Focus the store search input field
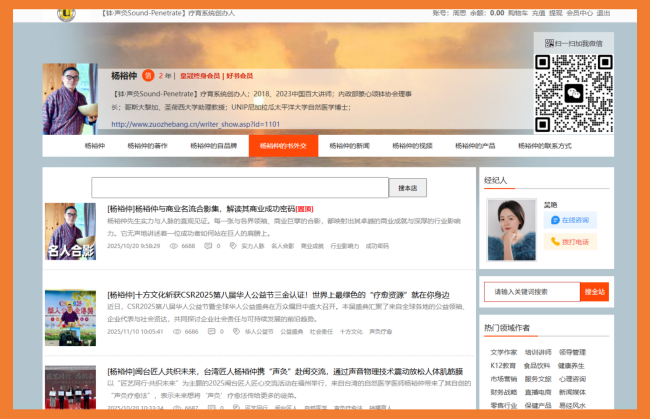The image size is (650, 419). 240,188
